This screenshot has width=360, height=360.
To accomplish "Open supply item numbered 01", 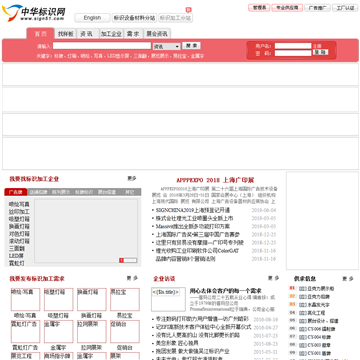I will click(317, 289).
